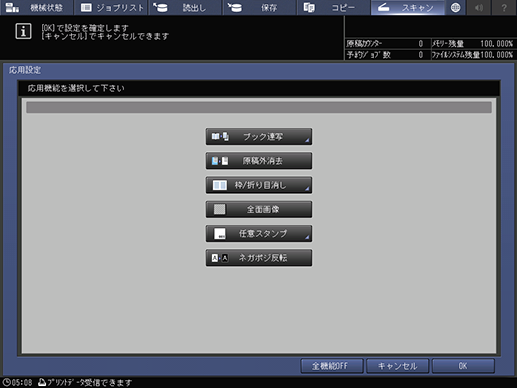Screen dimensions: 517x388
Task: Open 枠/折り目消し settings
Action: coord(259,185)
